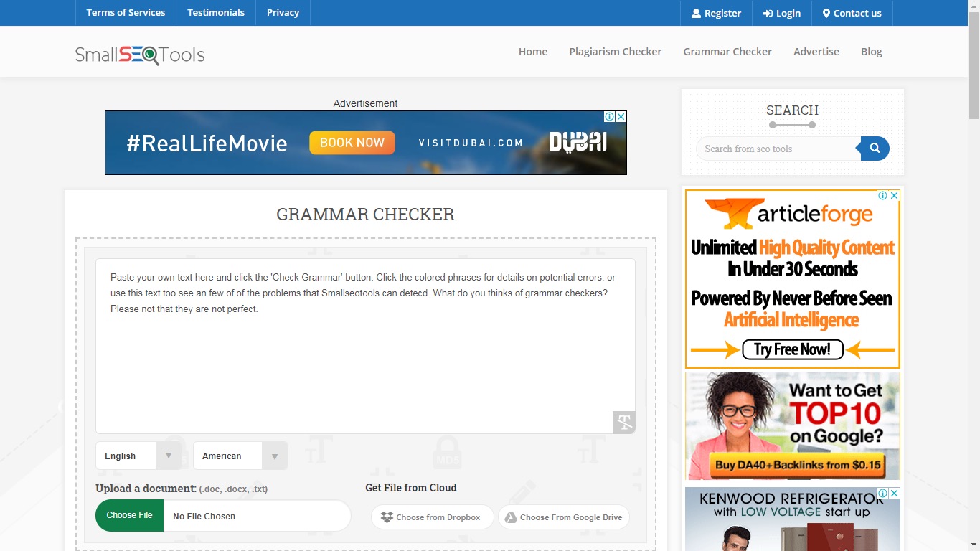Click the slider control under SEARCH heading
Viewport: 980px width, 551px height.
[792, 124]
